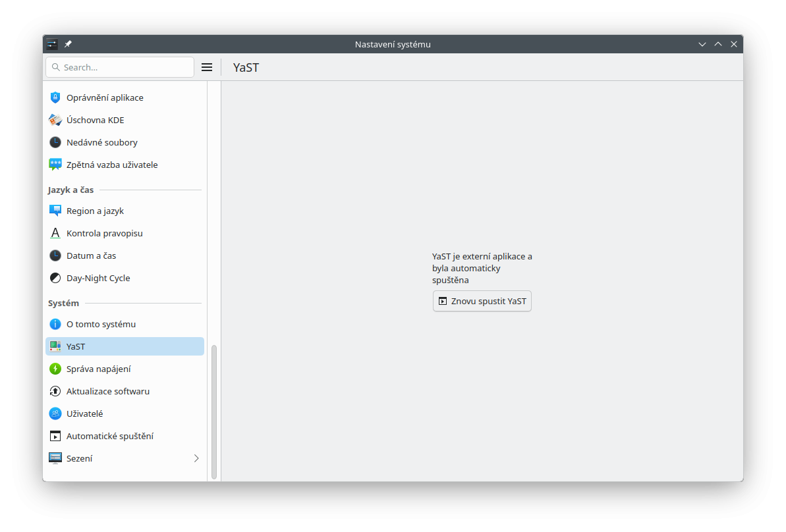The height and width of the screenshot is (532, 786).
Task: Click the sidebar vertical scrollbar
Action: (213, 412)
